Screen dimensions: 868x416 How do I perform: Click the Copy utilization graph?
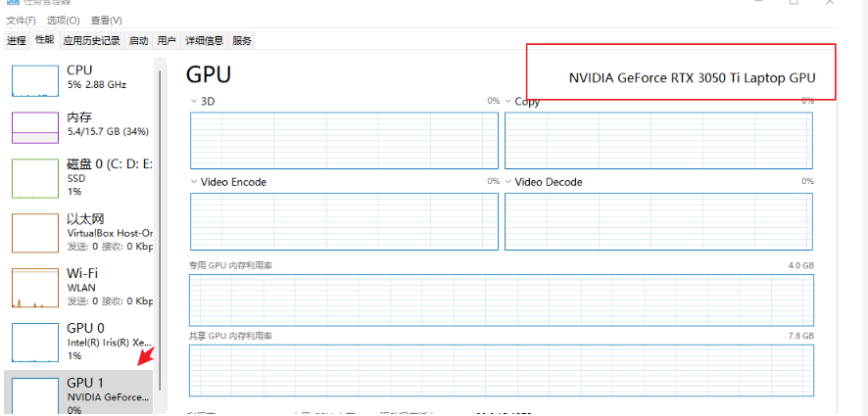tap(658, 141)
